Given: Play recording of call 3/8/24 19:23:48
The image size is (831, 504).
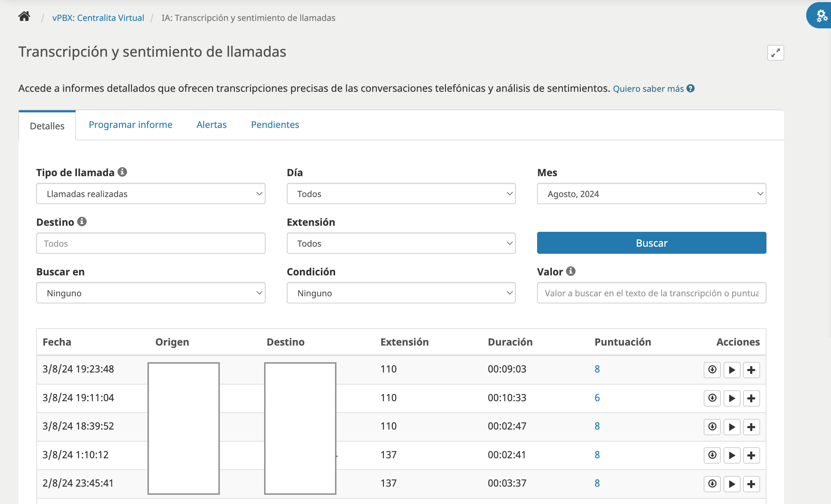Looking at the screenshot, I should pos(732,370).
